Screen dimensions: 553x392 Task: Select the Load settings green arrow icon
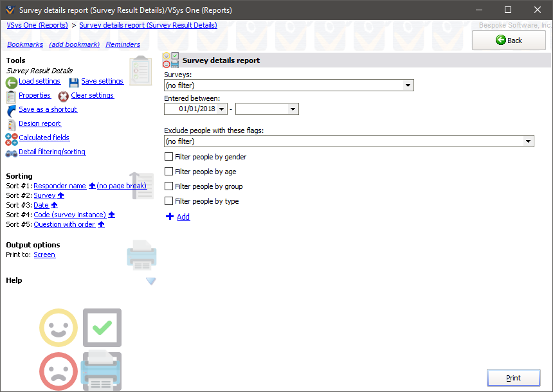click(x=11, y=82)
